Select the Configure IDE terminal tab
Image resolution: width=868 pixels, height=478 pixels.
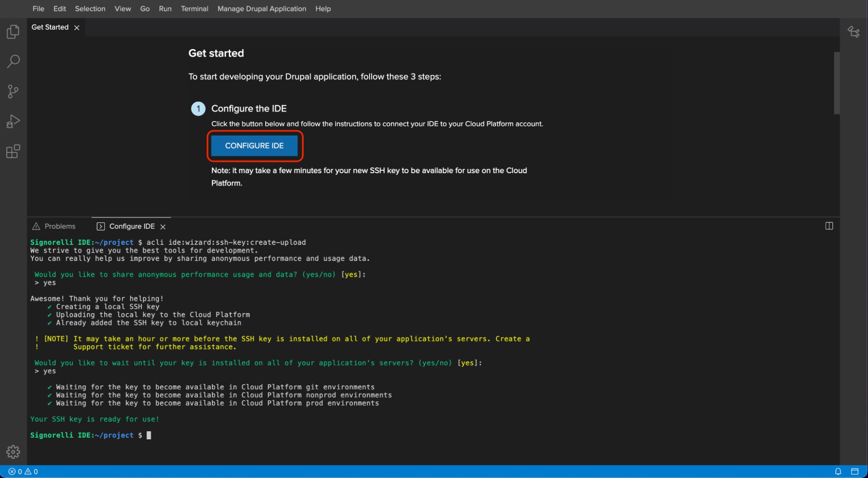click(131, 226)
